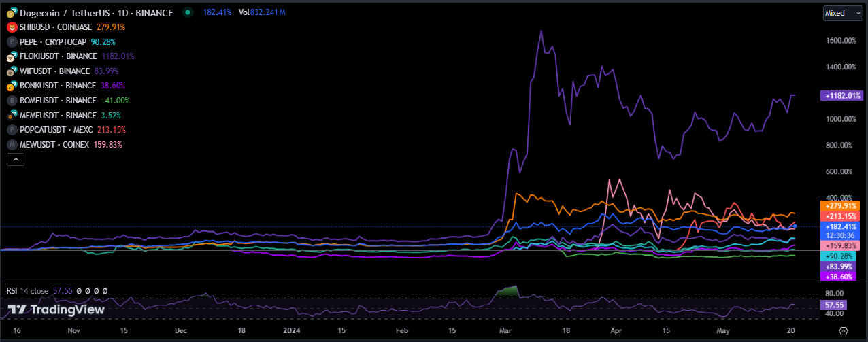Click the Feb label on the time axis
Image resolution: width=868 pixels, height=342 pixels.
(x=402, y=330)
